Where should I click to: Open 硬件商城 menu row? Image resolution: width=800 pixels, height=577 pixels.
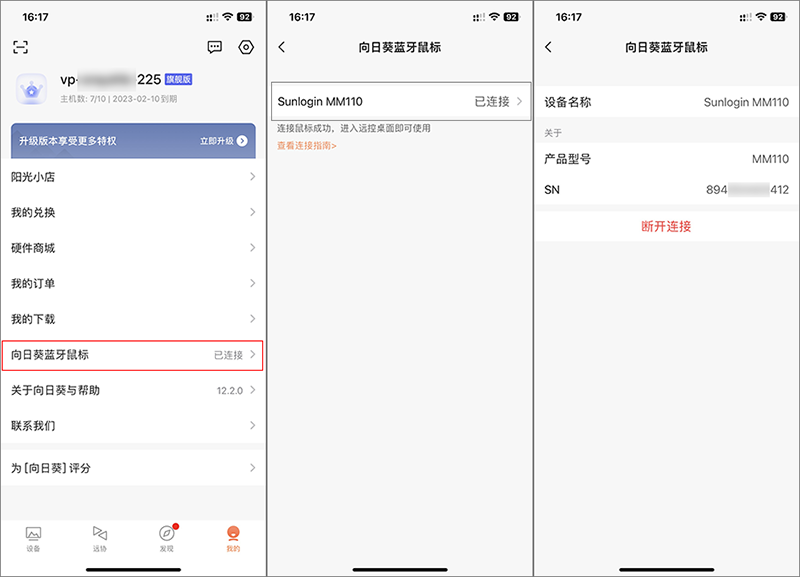tap(133, 248)
